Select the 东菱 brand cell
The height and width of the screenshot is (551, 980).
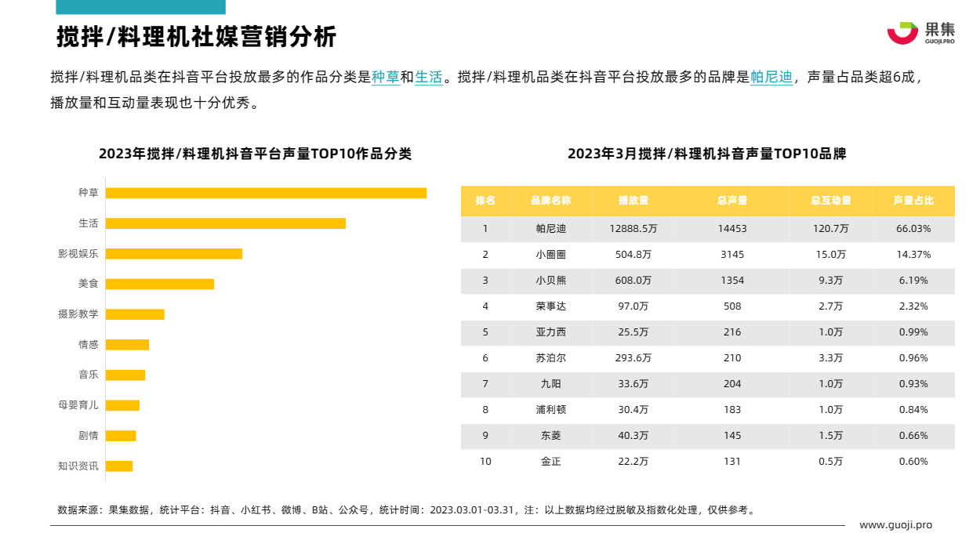click(x=550, y=436)
